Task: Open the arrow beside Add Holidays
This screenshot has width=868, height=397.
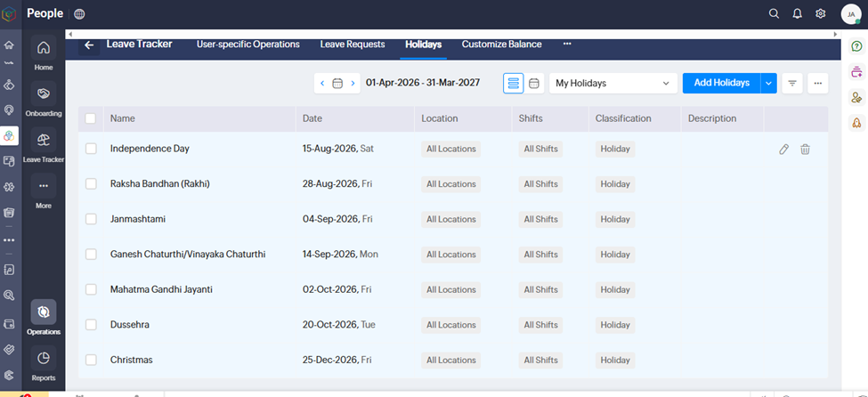Action: click(x=768, y=83)
